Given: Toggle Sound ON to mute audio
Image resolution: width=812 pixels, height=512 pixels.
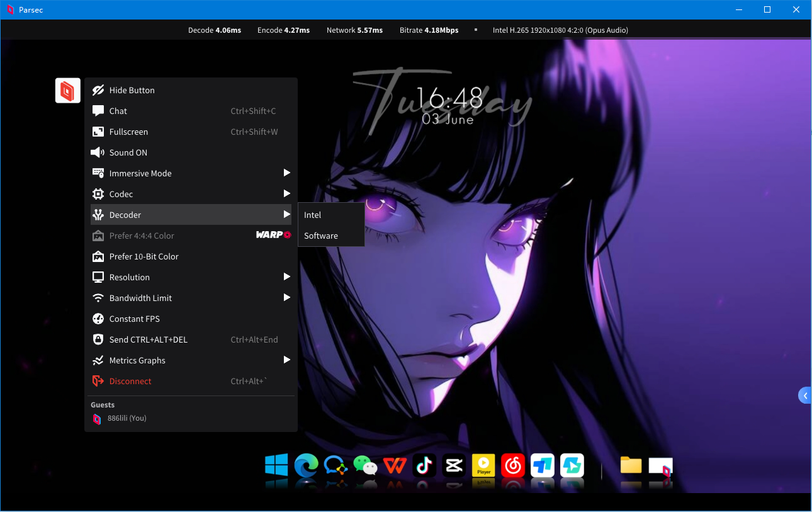Looking at the screenshot, I should 191,152.
